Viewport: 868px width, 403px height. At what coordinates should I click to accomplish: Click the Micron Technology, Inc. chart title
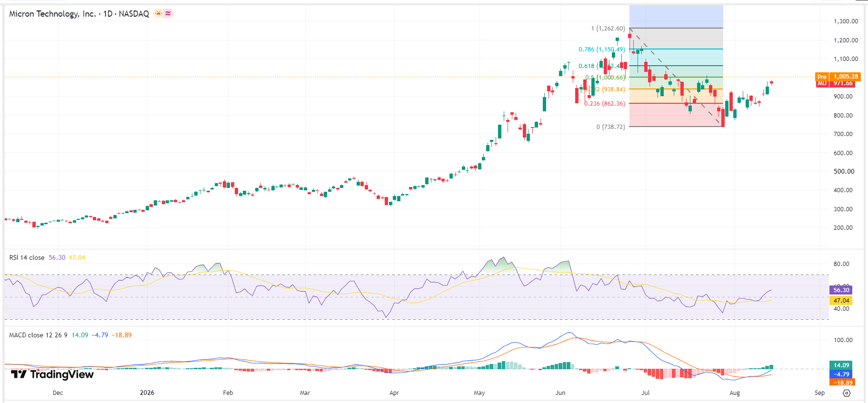79,14
